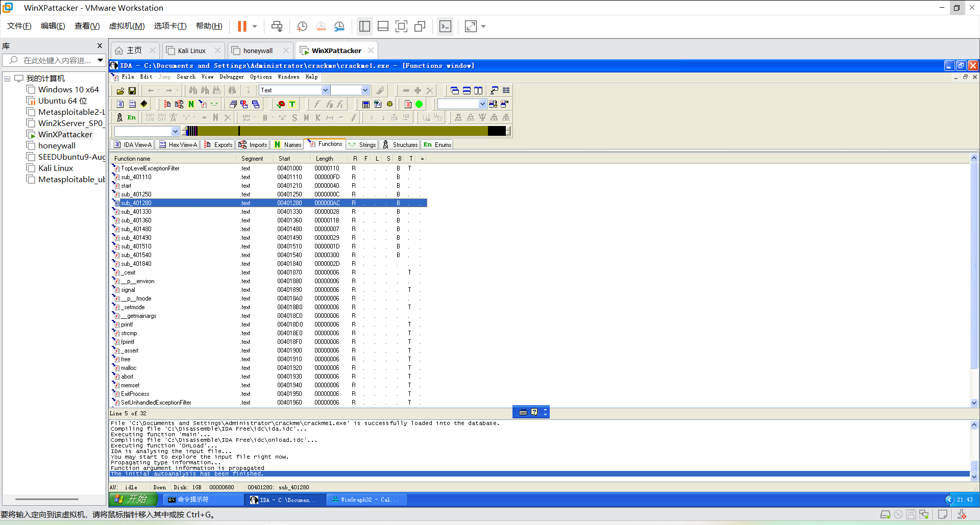Click the red flower signatures icon
The height and width of the screenshot is (525, 980).
click(281, 104)
